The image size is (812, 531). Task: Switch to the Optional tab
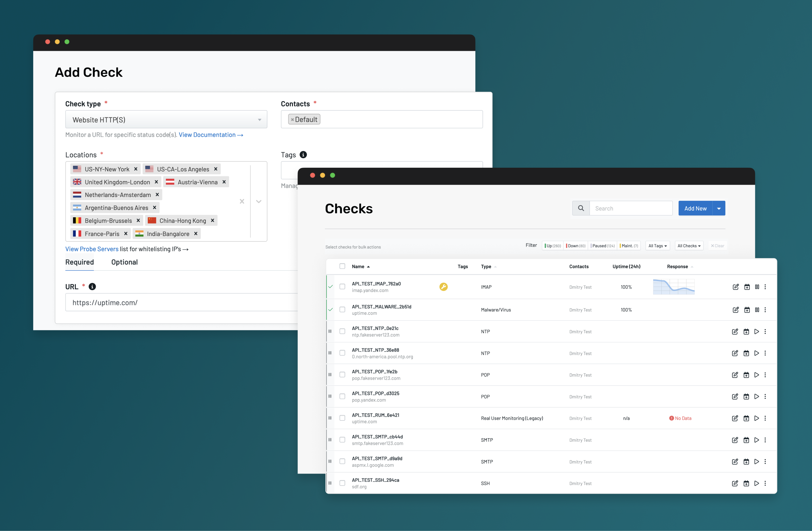pyautogui.click(x=124, y=262)
